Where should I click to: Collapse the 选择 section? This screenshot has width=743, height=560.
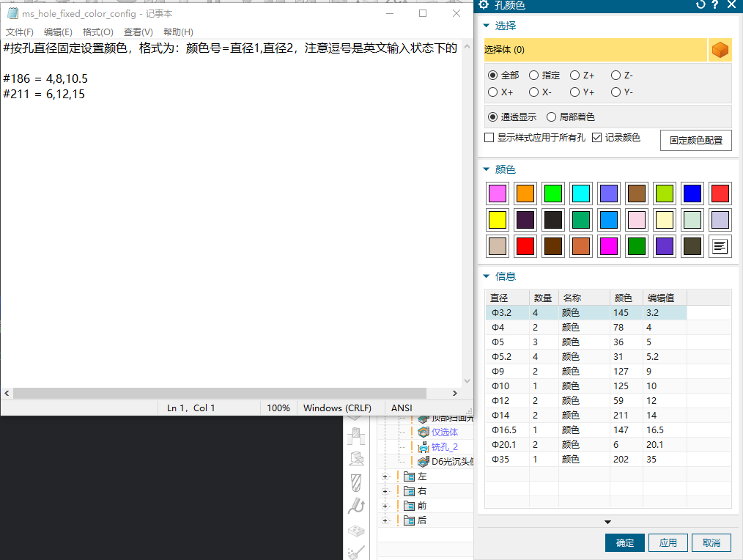point(486,26)
